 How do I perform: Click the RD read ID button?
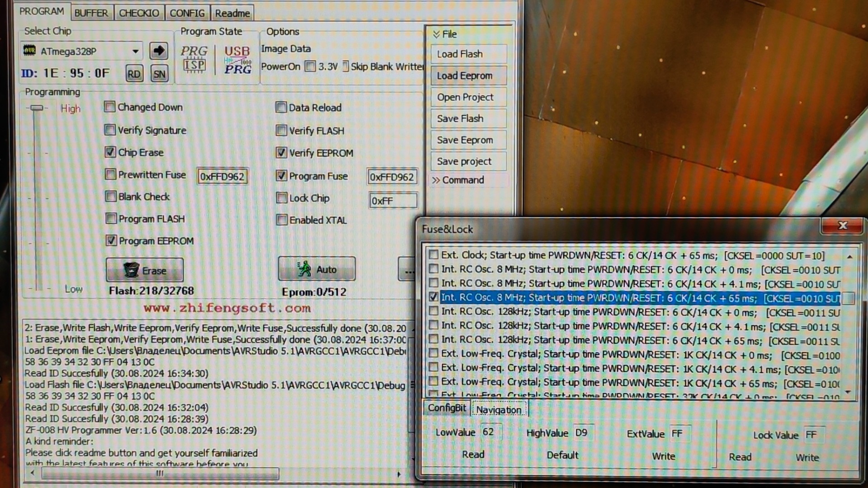pyautogui.click(x=134, y=74)
